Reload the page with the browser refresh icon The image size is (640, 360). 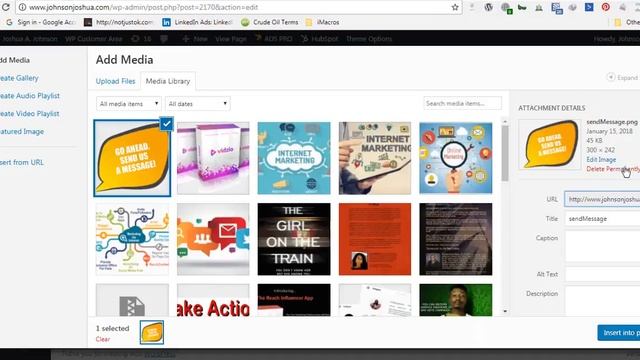(x=5, y=7)
